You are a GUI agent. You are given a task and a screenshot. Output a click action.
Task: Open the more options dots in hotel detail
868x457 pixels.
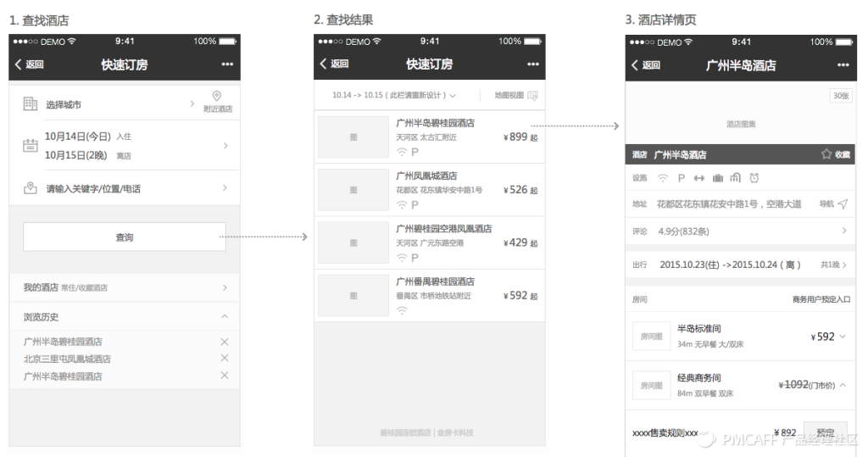[x=843, y=64]
